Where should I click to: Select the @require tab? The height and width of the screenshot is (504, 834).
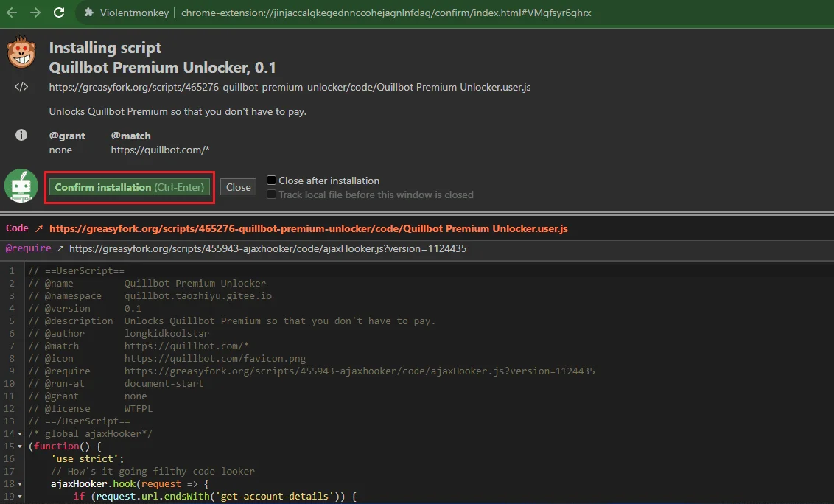[28, 248]
